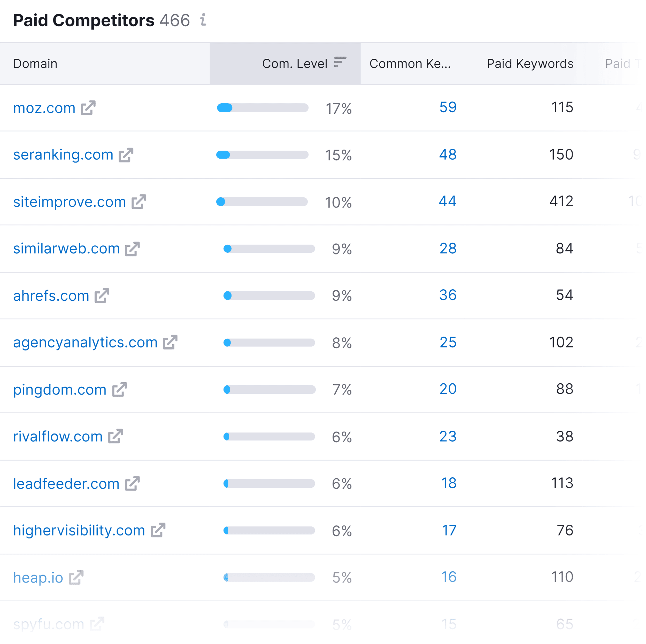
Task: Open rivalflow.com external link icon
Action: pyautogui.click(x=116, y=436)
